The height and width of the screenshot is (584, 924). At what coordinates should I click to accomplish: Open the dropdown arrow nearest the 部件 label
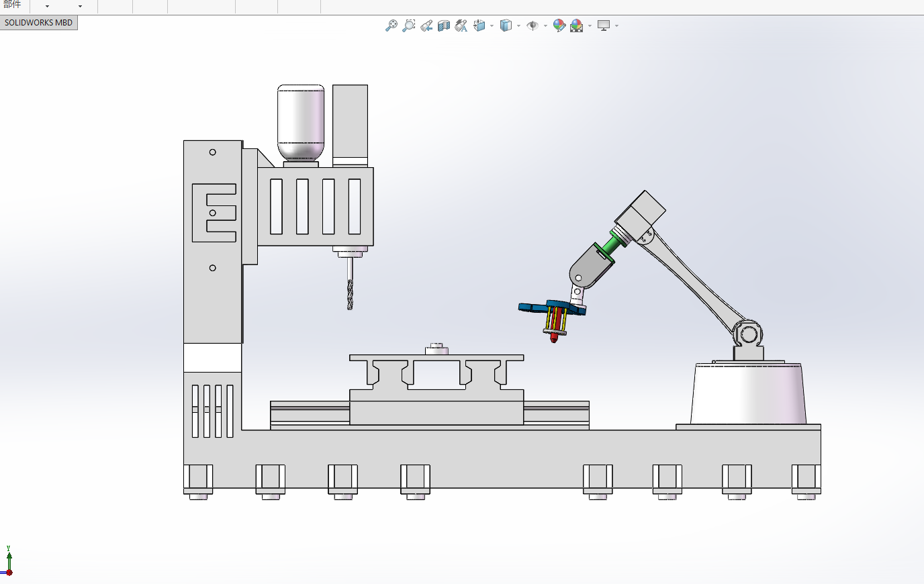[47, 6]
